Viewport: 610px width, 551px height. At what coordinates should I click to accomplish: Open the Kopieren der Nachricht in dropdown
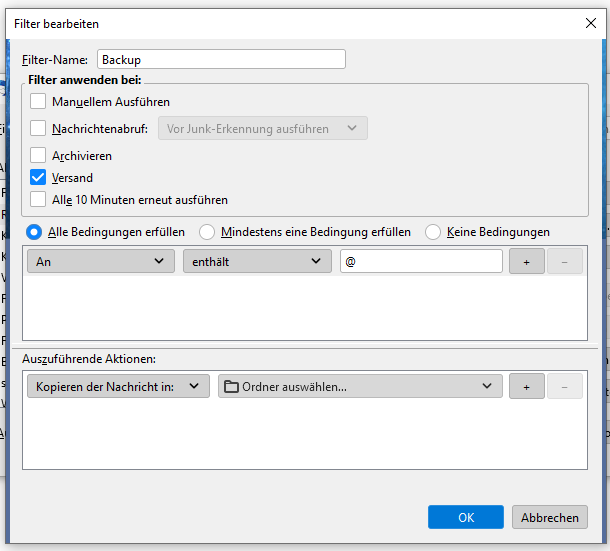(118, 387)
